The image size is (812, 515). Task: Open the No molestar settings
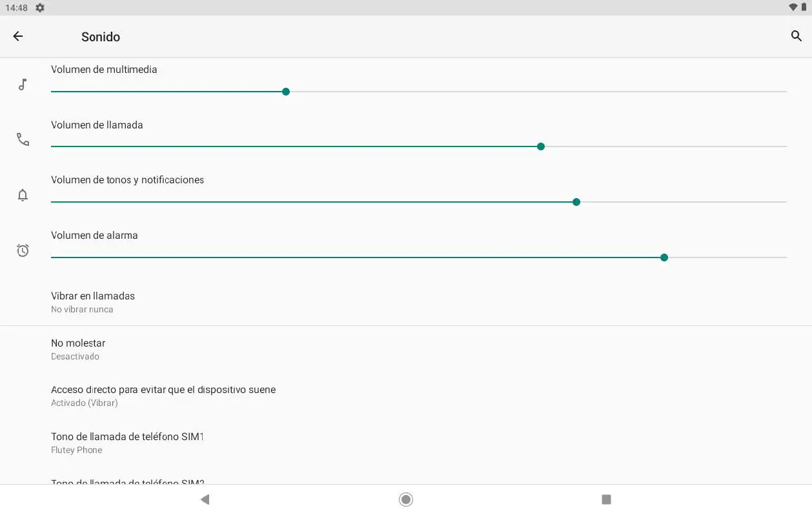[78, 348]
